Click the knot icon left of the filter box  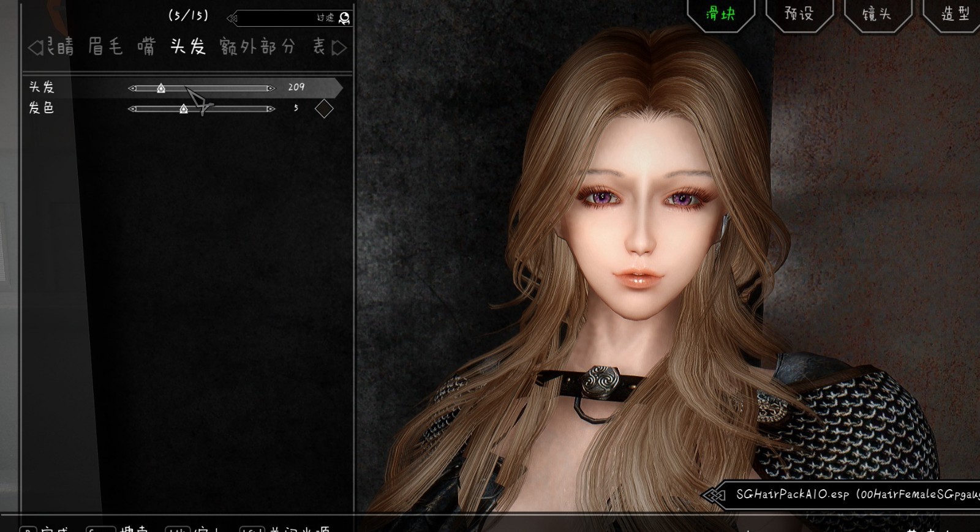[x=232, y=18]
